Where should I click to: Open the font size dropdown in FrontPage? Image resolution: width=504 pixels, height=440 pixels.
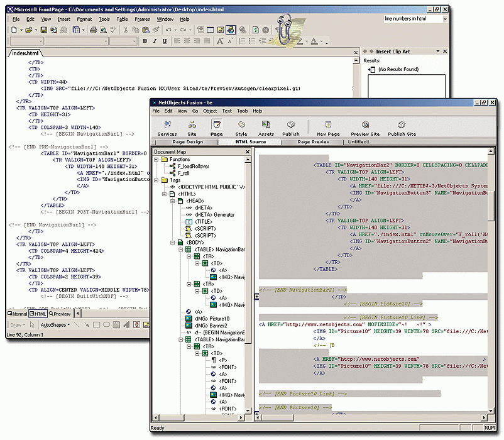click(134, 41)
